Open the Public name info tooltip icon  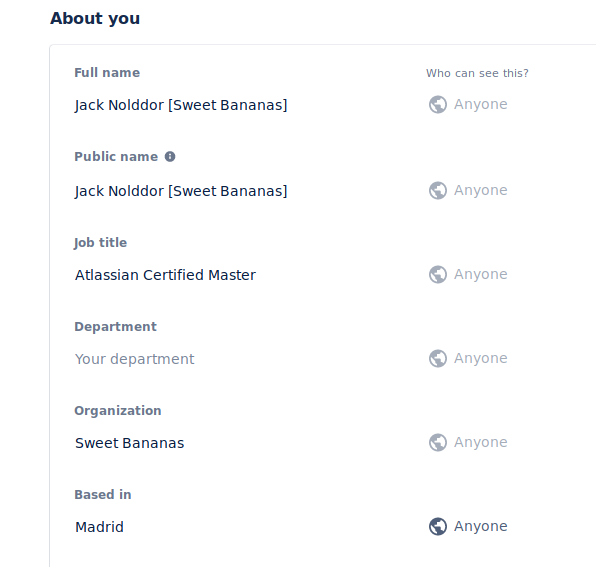click(x=170, y=157)
